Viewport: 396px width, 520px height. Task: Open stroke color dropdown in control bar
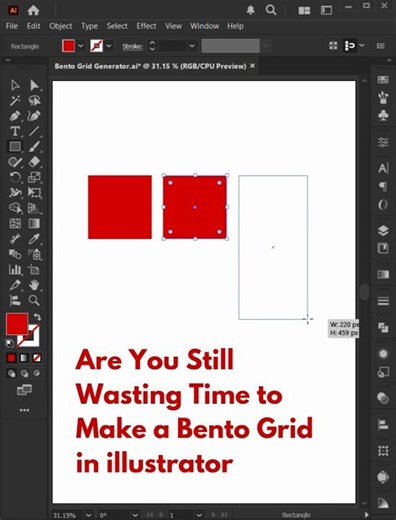click(x=109, y=46)
